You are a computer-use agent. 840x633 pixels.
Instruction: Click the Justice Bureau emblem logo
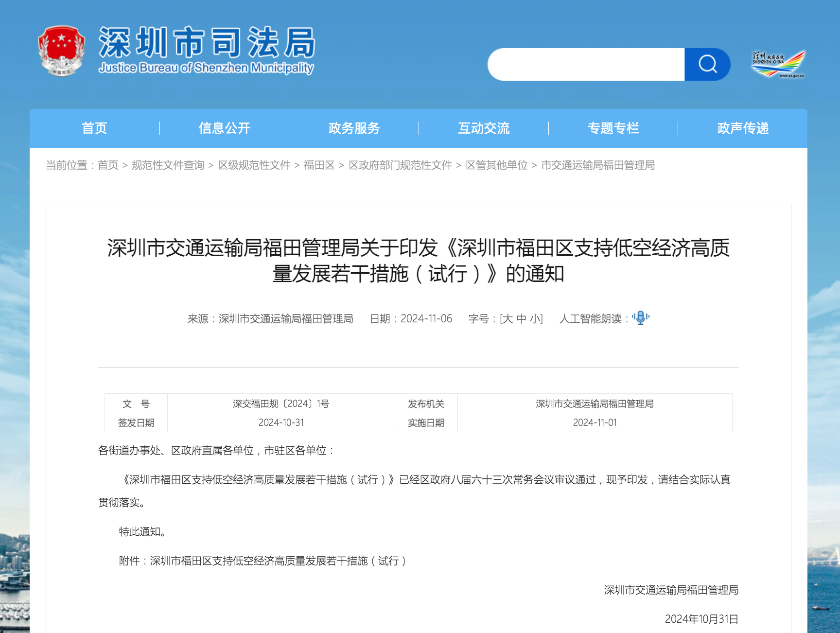(x=62, y=50)
